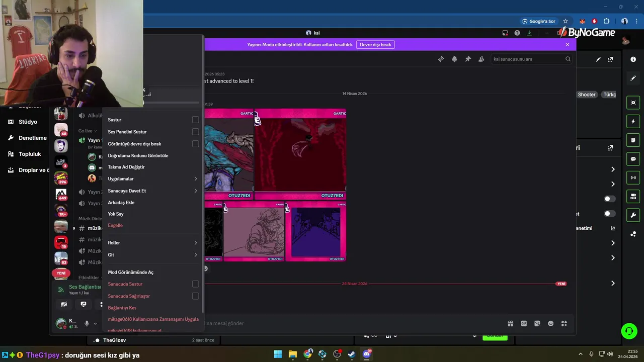
Task: Show hidden system tray icons chevron
Action: click(580, 354)
